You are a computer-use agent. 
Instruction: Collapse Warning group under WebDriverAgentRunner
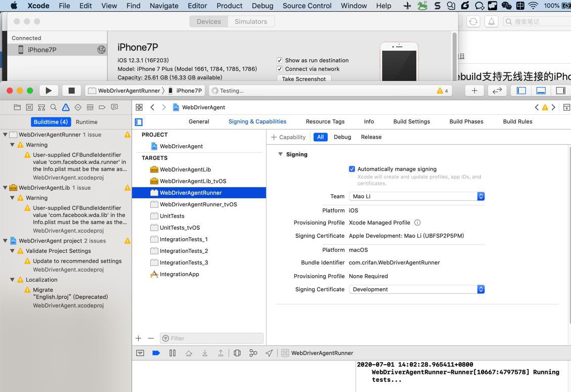coord(12,145)
